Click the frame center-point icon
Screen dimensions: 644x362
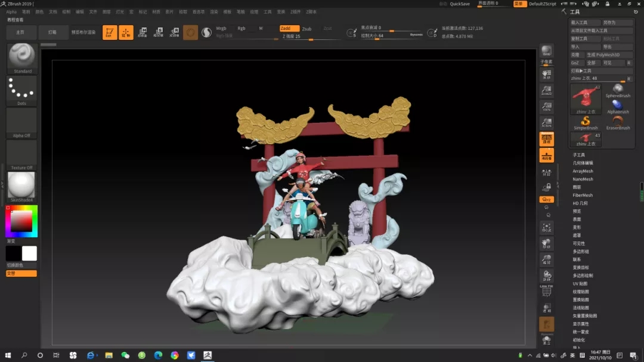tap(546, 228)
